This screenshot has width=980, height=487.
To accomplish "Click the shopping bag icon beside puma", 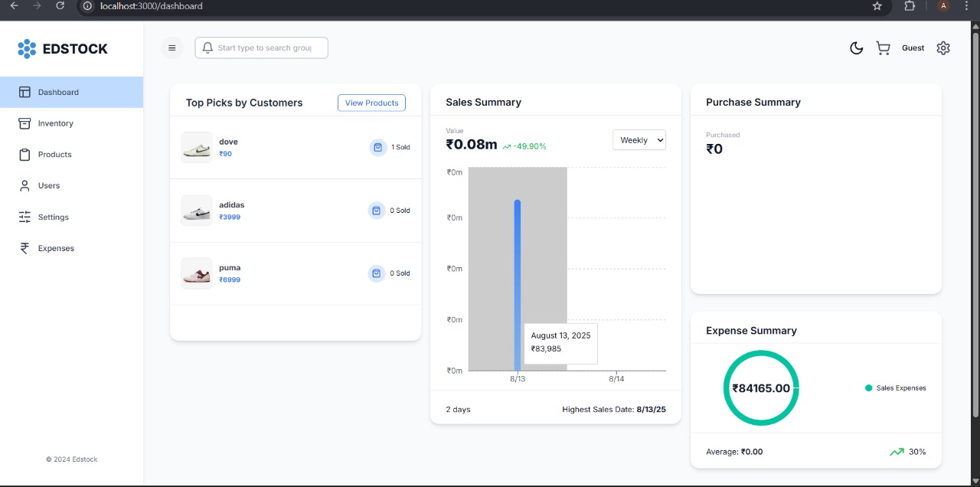I will point(377,273).
